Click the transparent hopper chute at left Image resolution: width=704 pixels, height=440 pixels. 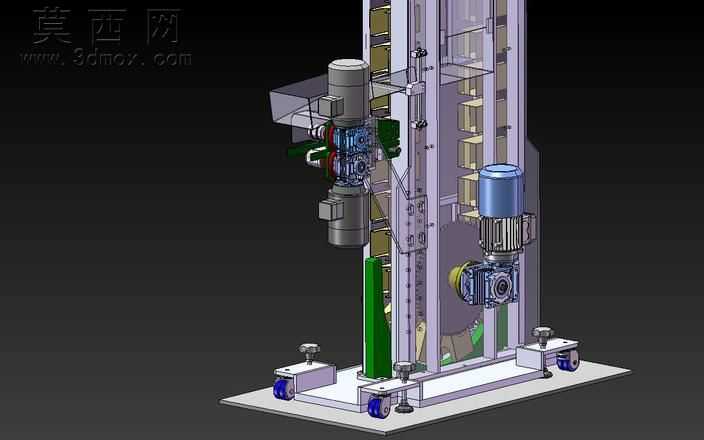coord(299,102)
